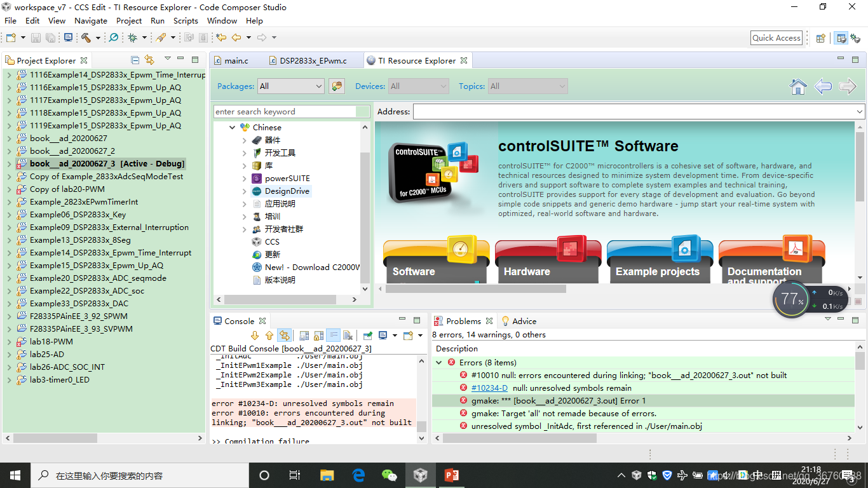Expand the powerSUITE tree node
Image resolution: width=868 pixels, height=488 pixels.
245,178
